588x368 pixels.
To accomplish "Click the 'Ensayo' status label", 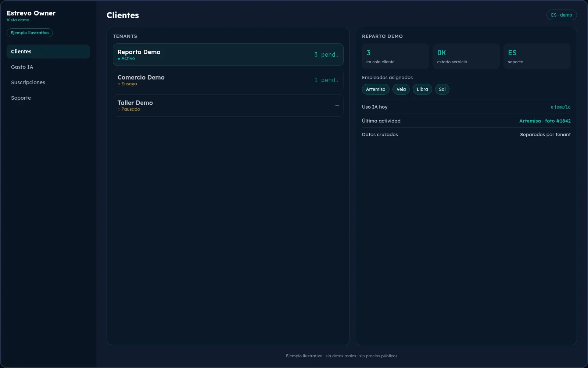I will pyautogui.click(x=127, y=84).
